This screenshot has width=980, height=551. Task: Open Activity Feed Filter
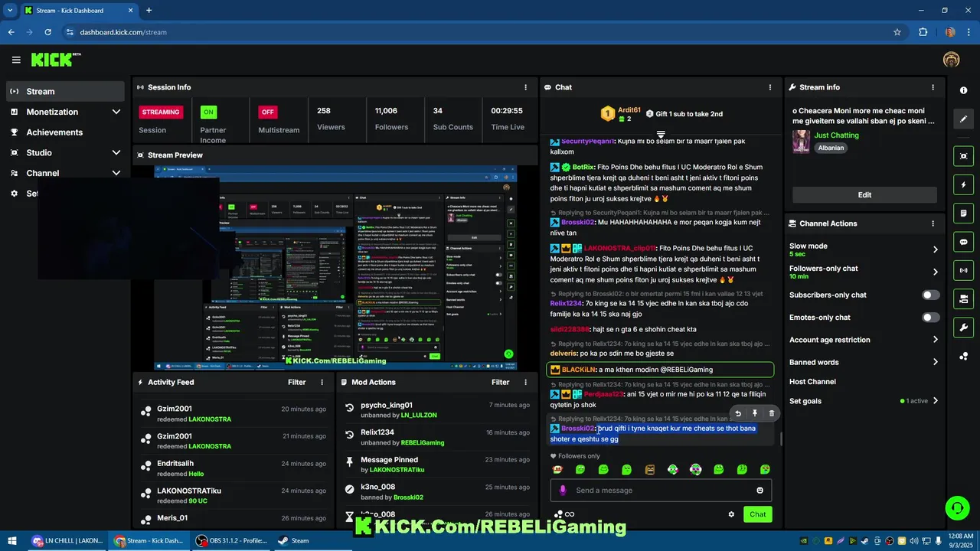[x=297, y=382]
